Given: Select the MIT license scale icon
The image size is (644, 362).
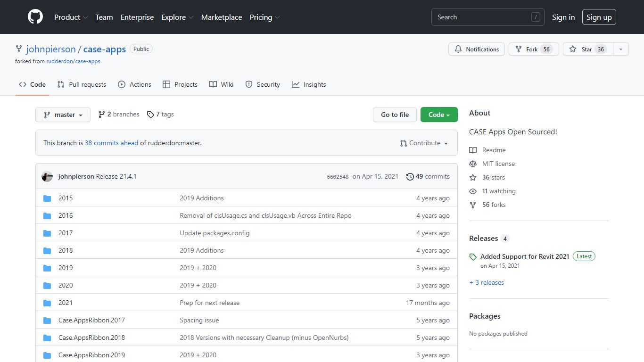Looking at the screenshot, I should 473,164.
